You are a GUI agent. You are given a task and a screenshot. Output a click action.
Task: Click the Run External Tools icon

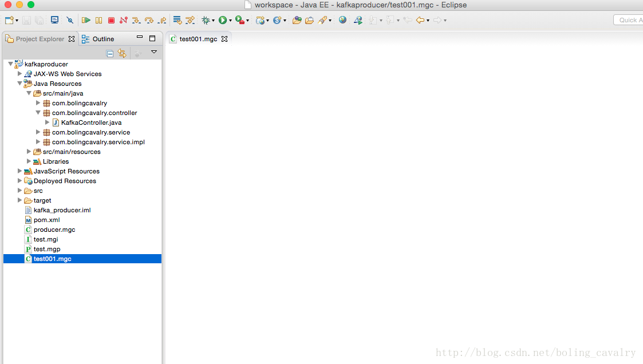coord(240,20)
